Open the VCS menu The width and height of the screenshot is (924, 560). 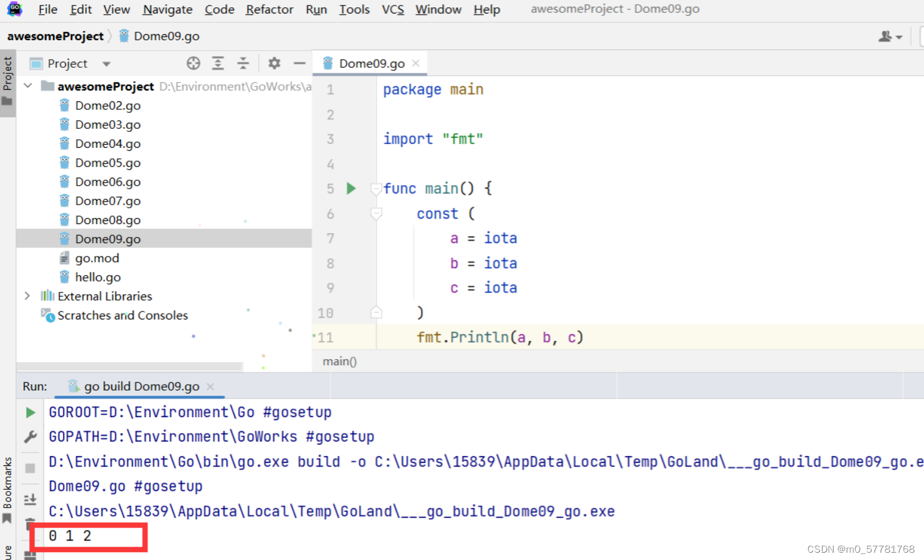pyautogui.click(x=393, y=10)
